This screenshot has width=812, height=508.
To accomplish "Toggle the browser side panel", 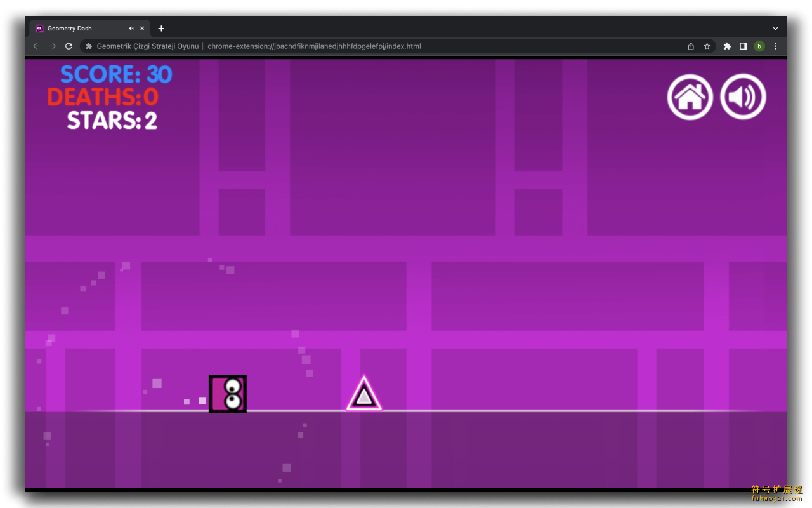I will coord(743,46).
